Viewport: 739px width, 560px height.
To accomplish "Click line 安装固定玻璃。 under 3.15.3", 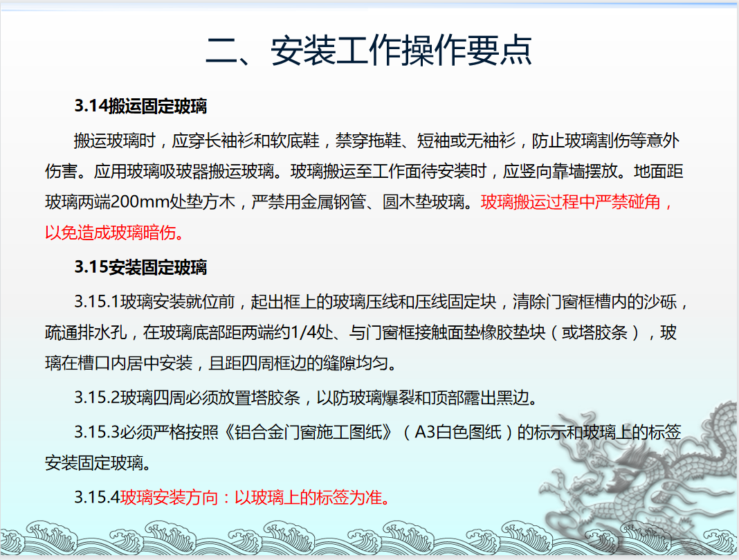I will (x=98, y=463).
